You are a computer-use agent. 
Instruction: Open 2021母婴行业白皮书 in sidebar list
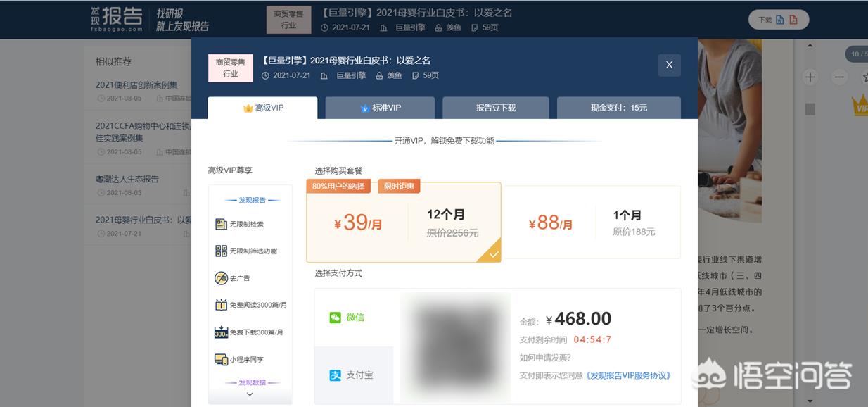point(143,220)
